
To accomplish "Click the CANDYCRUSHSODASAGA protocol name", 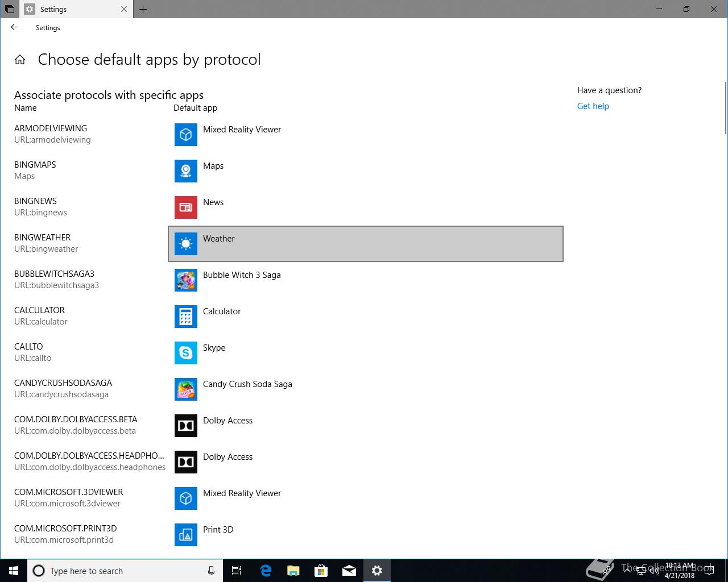I will pyautogui.click(x=63, y=383).
